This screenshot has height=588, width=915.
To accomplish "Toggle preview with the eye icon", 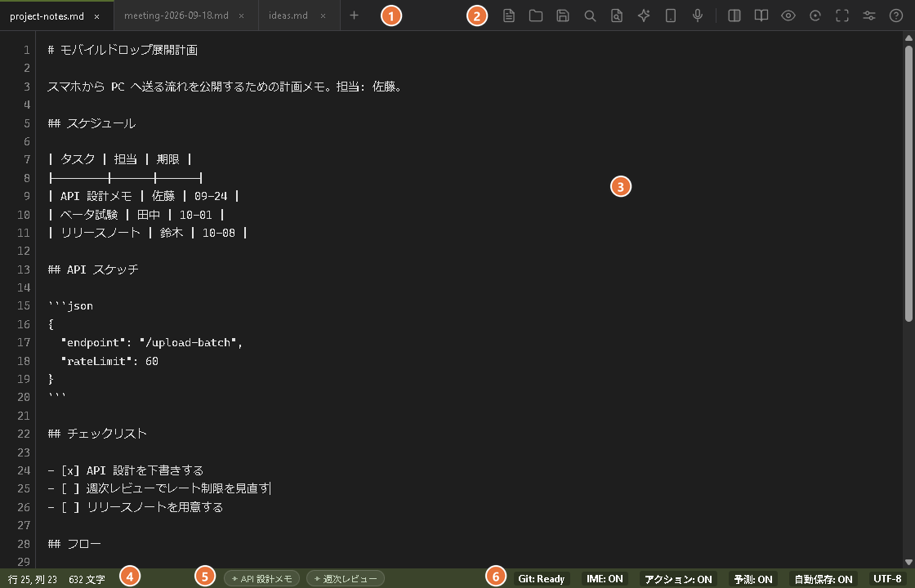I will 788,16.
